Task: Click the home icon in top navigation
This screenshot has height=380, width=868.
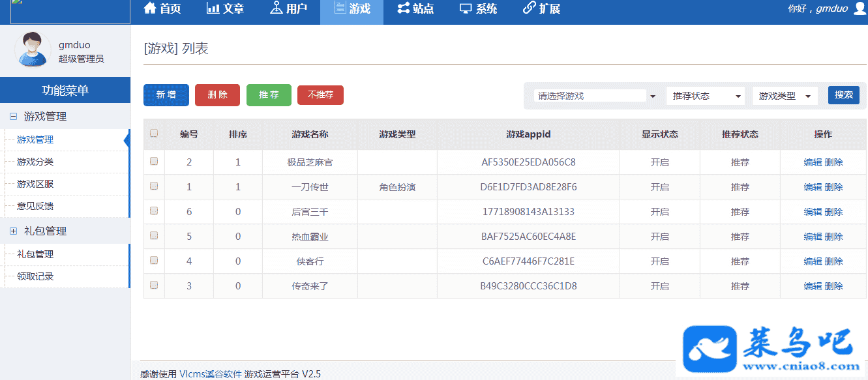Action: [150, 8]
